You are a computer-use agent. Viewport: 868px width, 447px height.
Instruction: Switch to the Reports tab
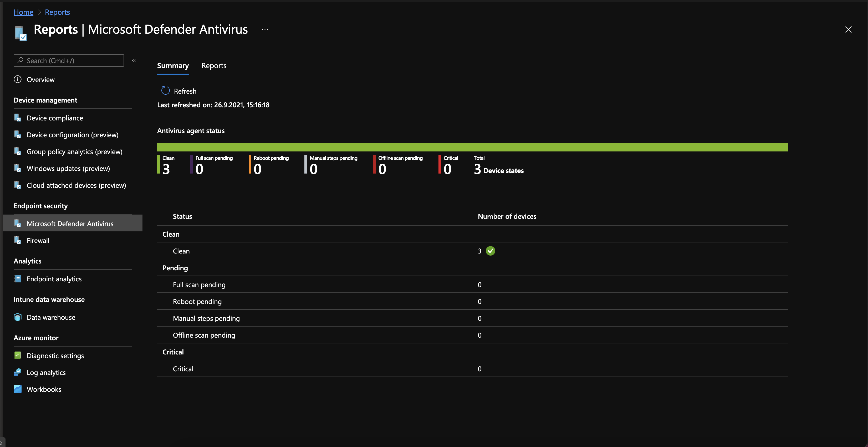[214, 65]
